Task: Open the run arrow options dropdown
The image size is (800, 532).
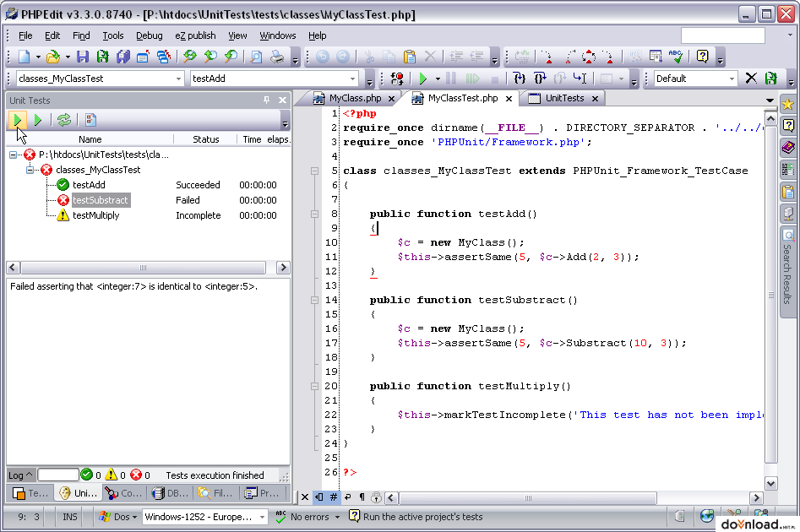Action: (438, 79)
